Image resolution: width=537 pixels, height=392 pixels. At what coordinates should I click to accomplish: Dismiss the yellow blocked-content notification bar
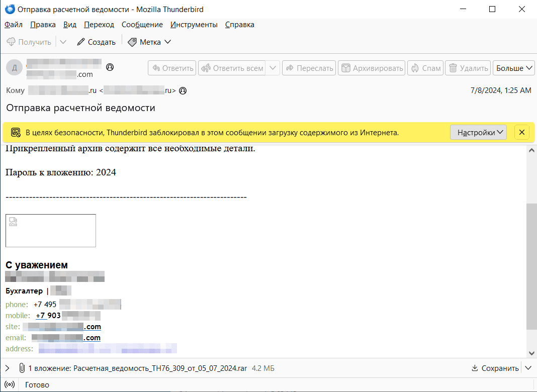pos(521,133)
